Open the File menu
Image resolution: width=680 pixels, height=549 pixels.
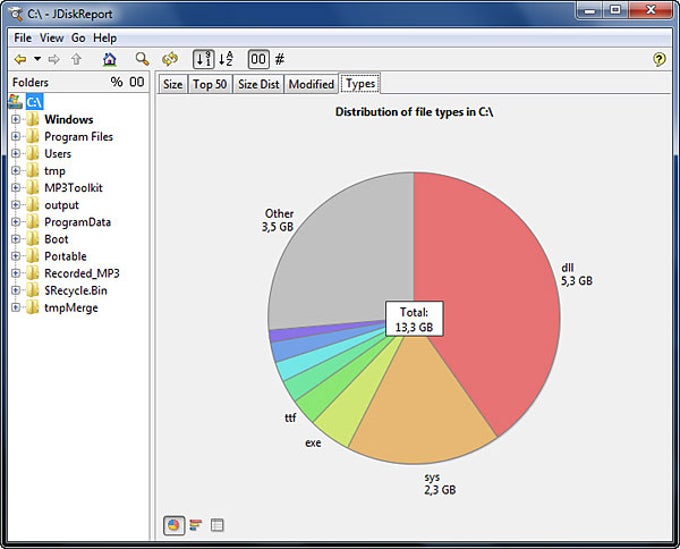(x=23, y=38)
